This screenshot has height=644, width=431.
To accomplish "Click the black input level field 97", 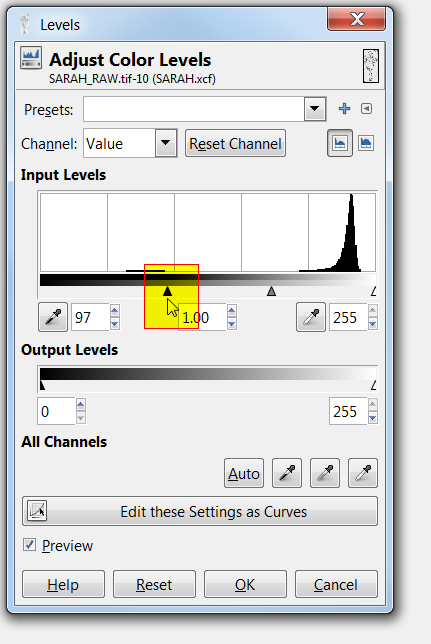I will tap(90, 317).
